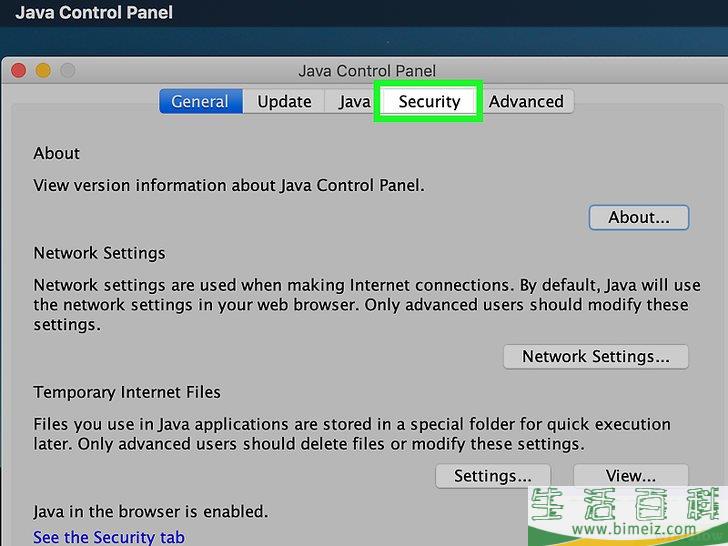Click the 'Network Settings' section heading
The image size is (728, 546).
99,253
